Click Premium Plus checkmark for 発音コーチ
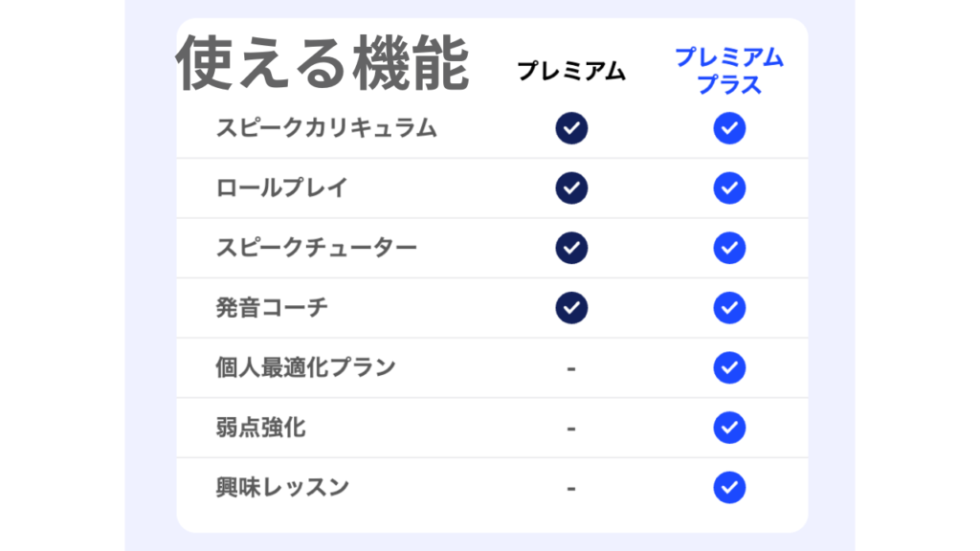980x551 pixels. pos(729,308)
